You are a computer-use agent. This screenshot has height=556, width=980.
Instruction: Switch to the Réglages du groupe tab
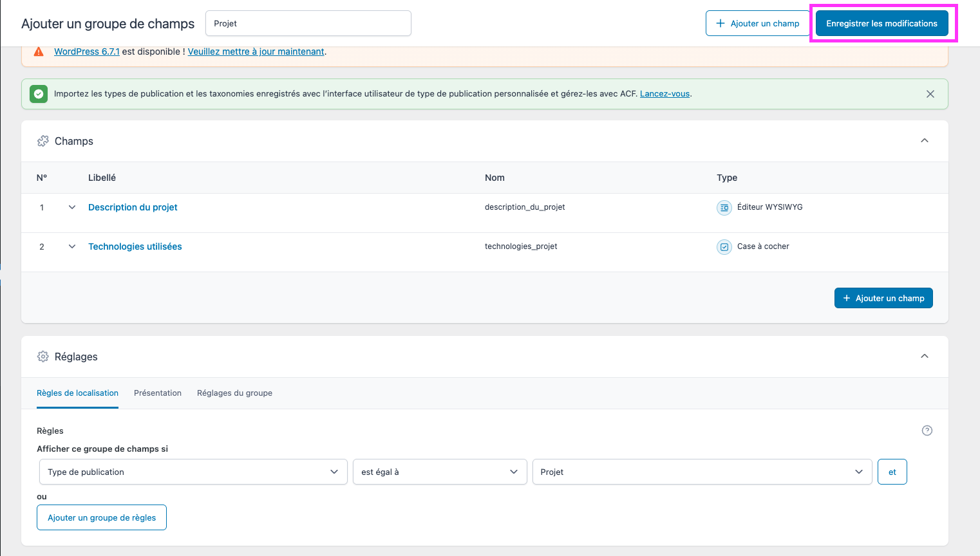tap(234, 393)
